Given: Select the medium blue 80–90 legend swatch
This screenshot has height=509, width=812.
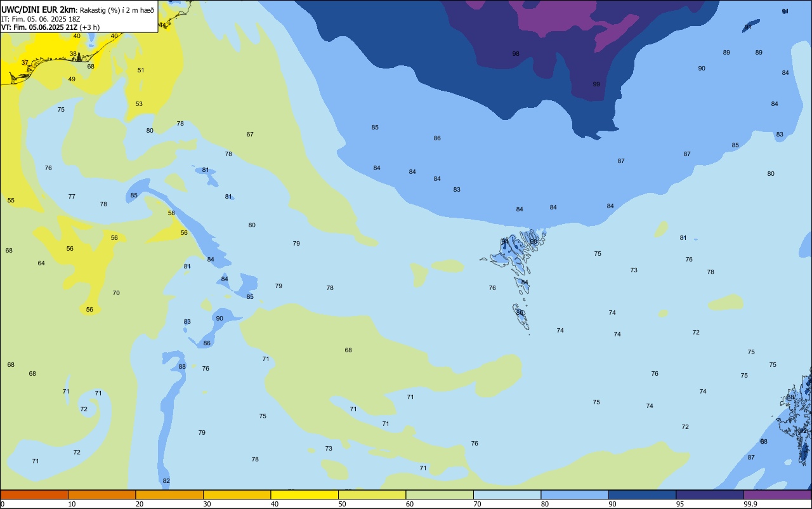Looking at the screenshot, I should pos(575,494).
